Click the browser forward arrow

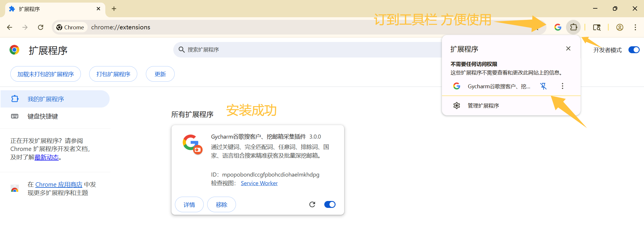point(25,27)
